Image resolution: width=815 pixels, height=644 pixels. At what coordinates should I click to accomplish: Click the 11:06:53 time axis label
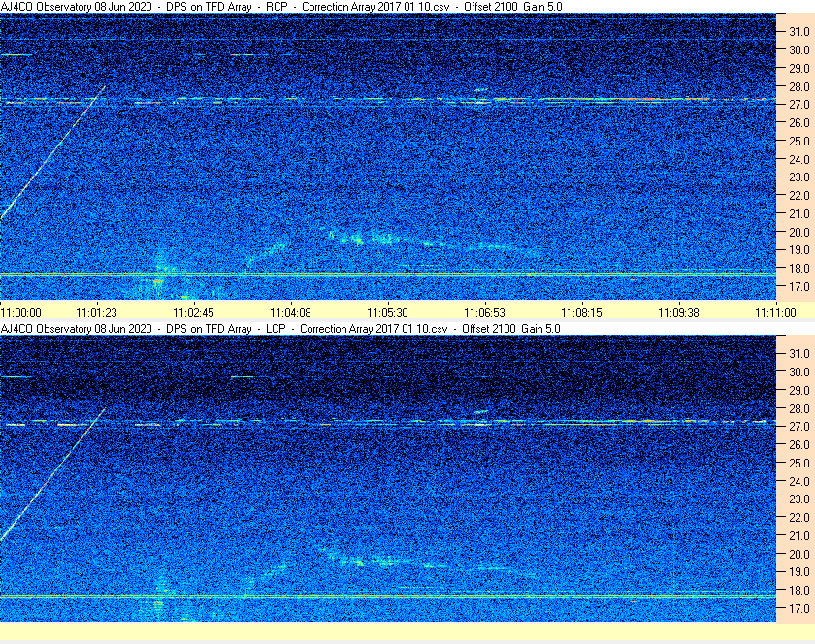484,313
